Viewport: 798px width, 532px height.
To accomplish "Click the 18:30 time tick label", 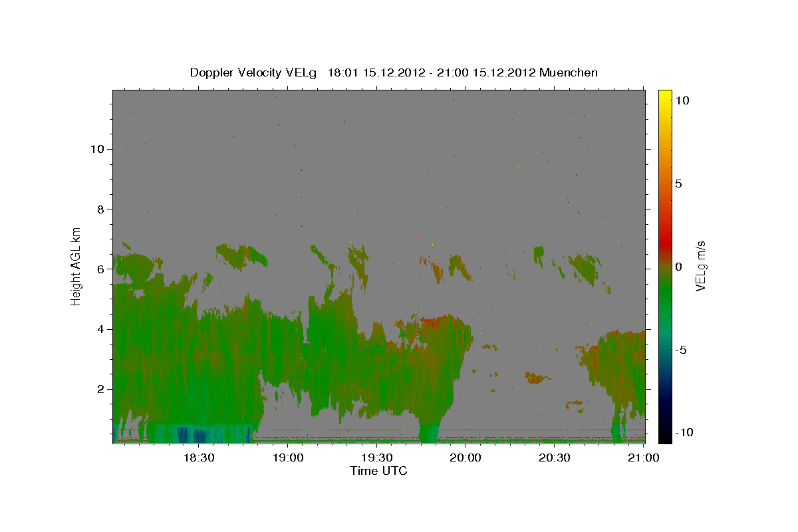I will click(x=198, y=458).
